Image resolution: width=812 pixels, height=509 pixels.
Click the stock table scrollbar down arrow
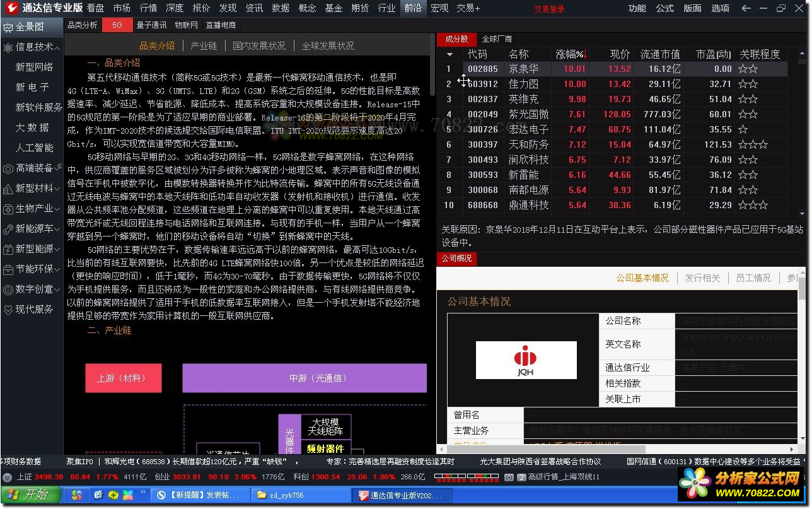pyautogui.click(x=803, y=213)
